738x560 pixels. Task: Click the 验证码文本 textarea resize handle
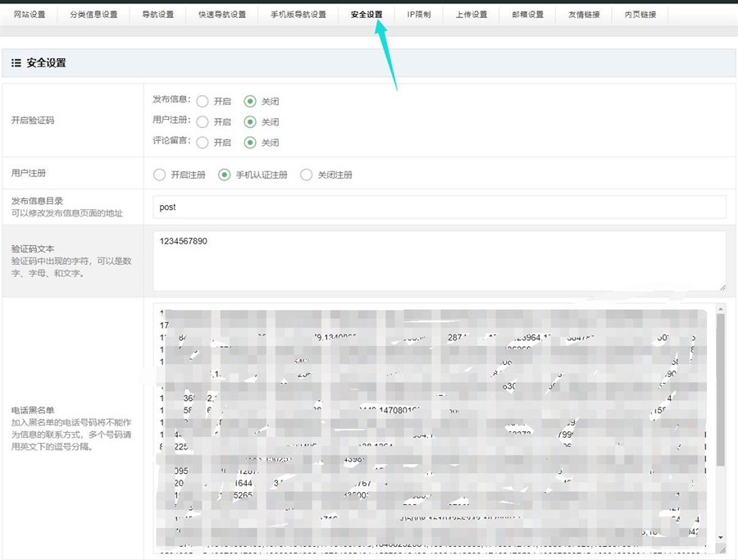coord(722,286)
